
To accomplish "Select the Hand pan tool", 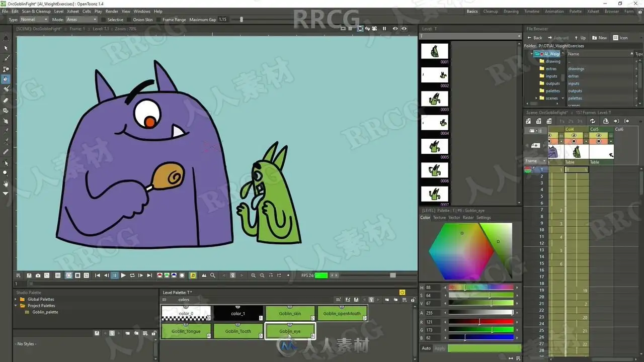I will [x=6, y=184].
